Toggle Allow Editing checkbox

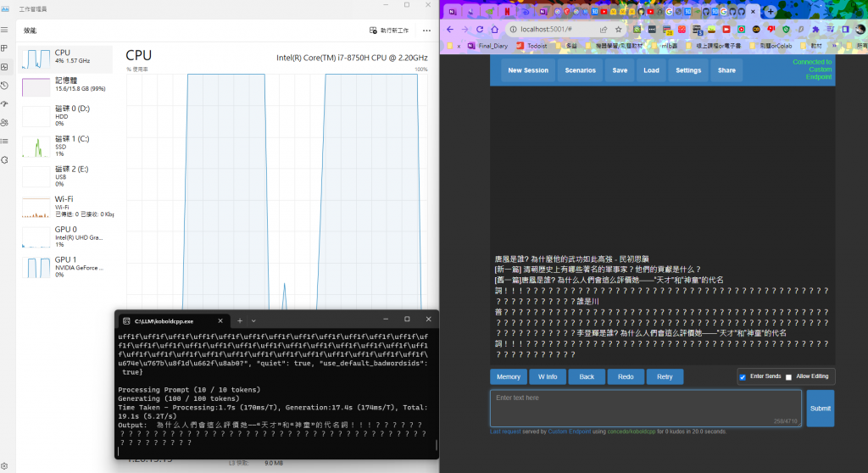point(789,377)
